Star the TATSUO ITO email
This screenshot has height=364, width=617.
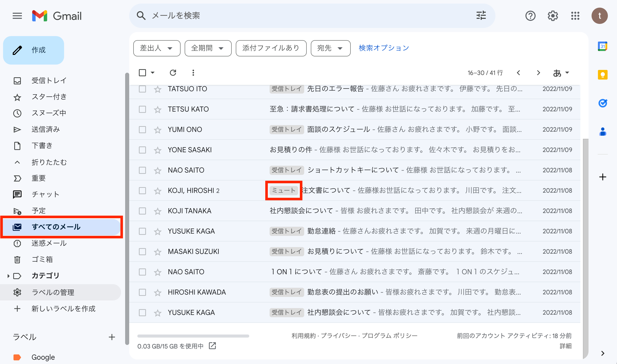pyautogui.click(x=158, y=89)
